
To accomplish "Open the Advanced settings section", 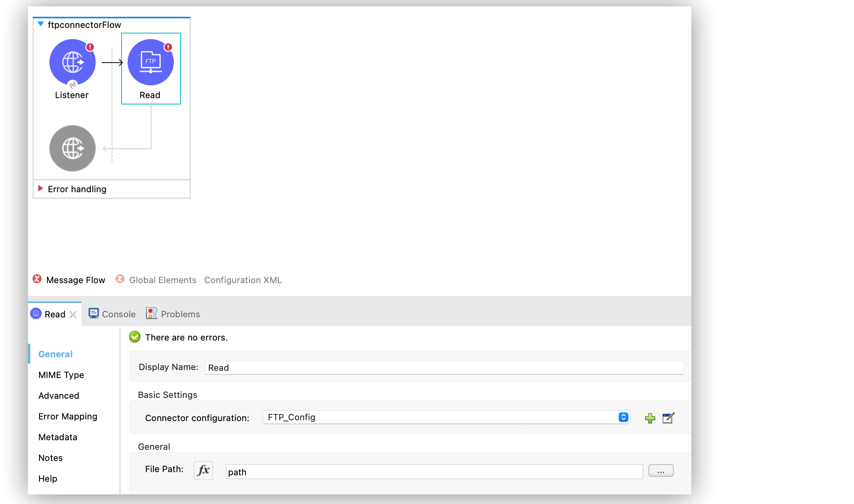I will tap(59, 396).
